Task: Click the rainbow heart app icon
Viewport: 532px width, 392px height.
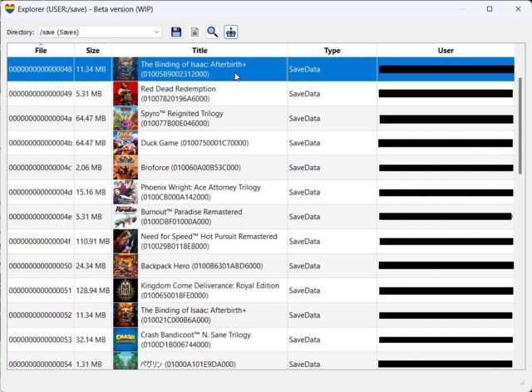Action: 10,9
